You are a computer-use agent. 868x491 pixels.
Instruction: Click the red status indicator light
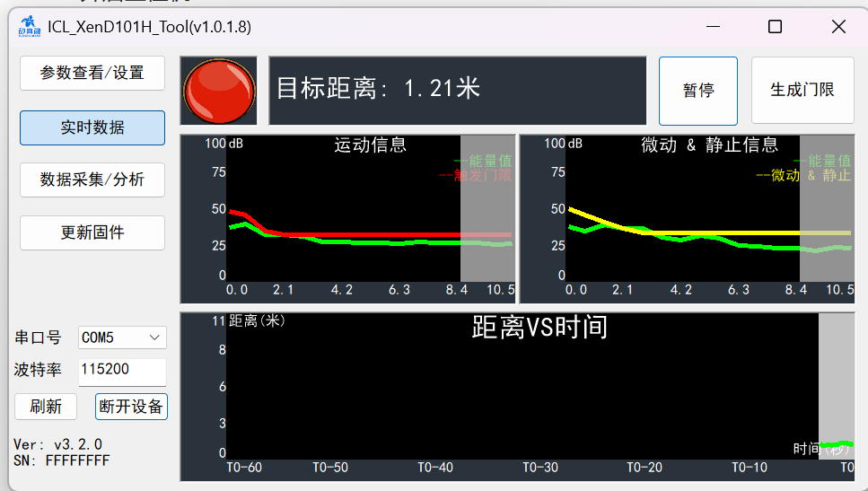pos(218,91)
